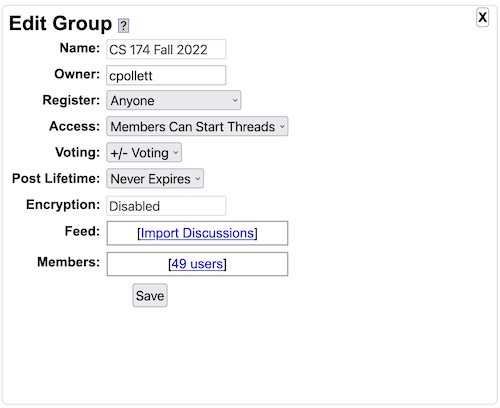Image resolution: width=500 pixels, height=408 pixels.
Task: Click the Owner: label
Action: point(77,74)
